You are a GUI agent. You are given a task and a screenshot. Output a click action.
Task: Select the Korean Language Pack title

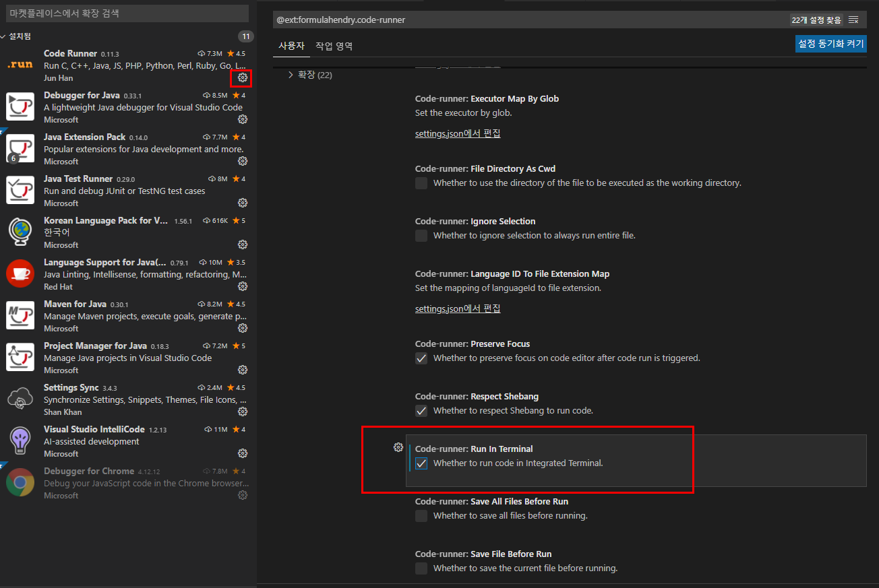point(106,220)
